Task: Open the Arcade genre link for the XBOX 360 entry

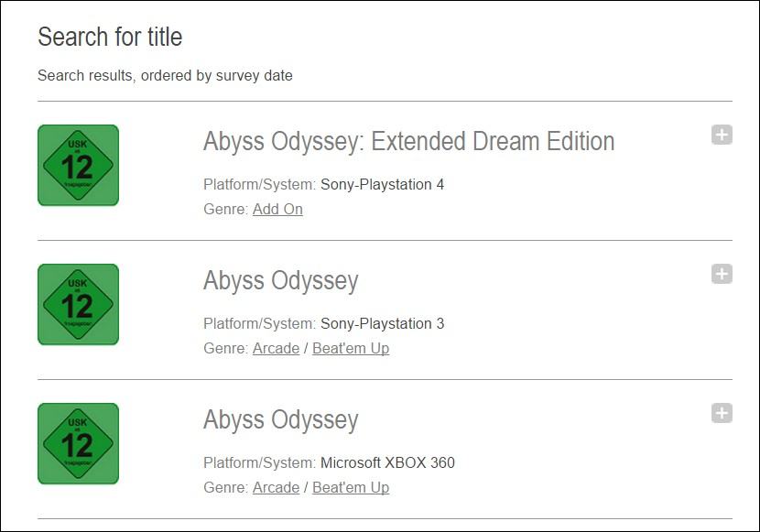Action: pos(276,487)
